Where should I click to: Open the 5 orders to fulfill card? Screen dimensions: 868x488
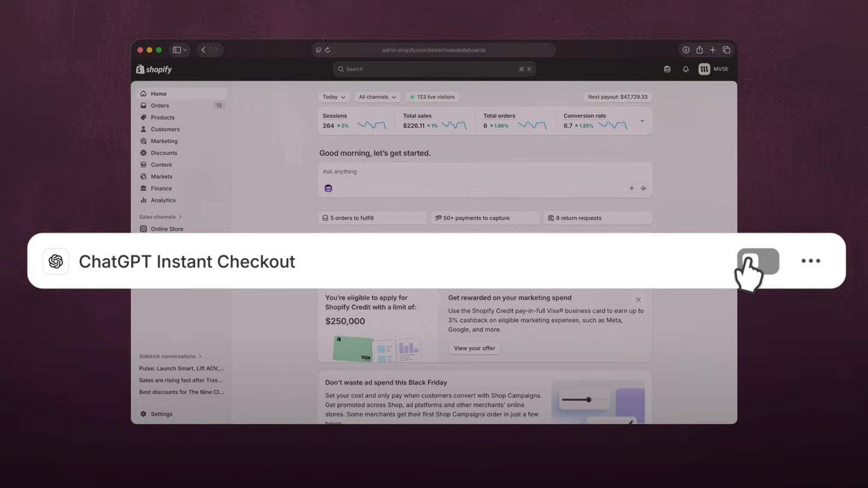coord(372,218)
